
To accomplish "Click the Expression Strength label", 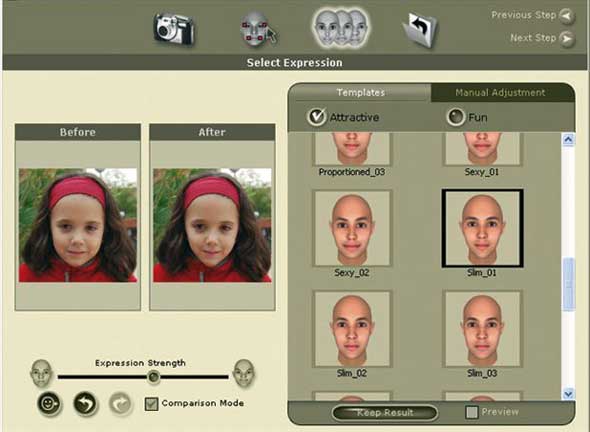I will coord(140,363).
